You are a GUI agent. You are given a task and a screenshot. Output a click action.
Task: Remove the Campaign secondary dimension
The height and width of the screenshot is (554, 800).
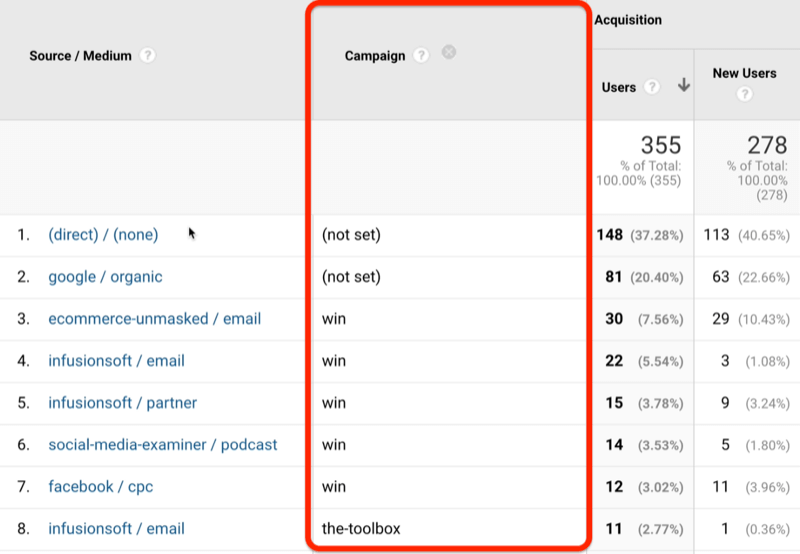coord(449,52)
